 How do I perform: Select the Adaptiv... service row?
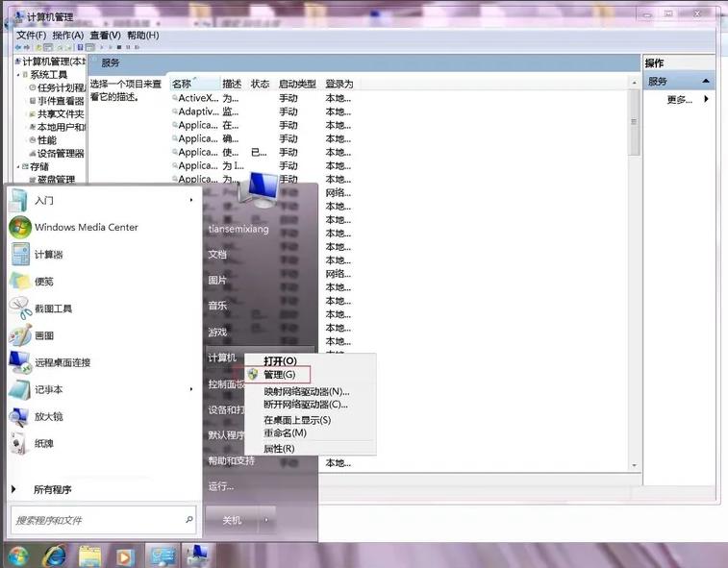pyautogui.click(x=198, y=111)
